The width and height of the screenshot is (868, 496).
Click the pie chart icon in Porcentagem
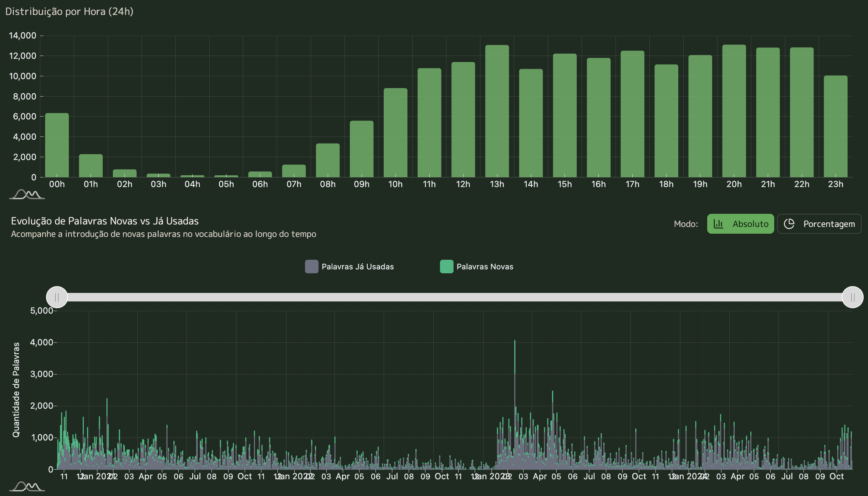pos(789,224)
